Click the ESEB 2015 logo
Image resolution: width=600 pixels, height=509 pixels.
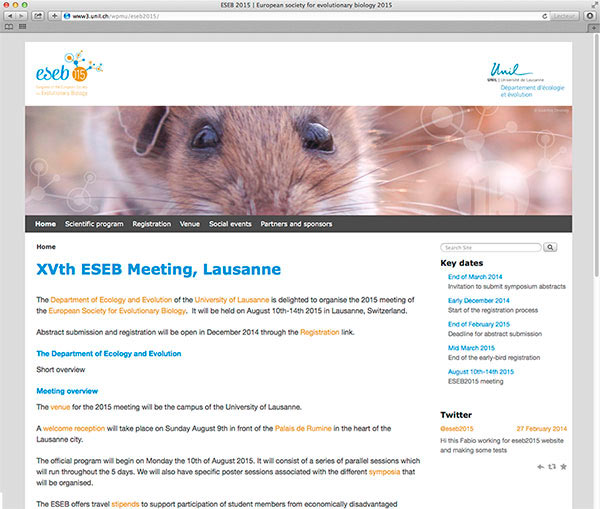(x=68, y=72)
